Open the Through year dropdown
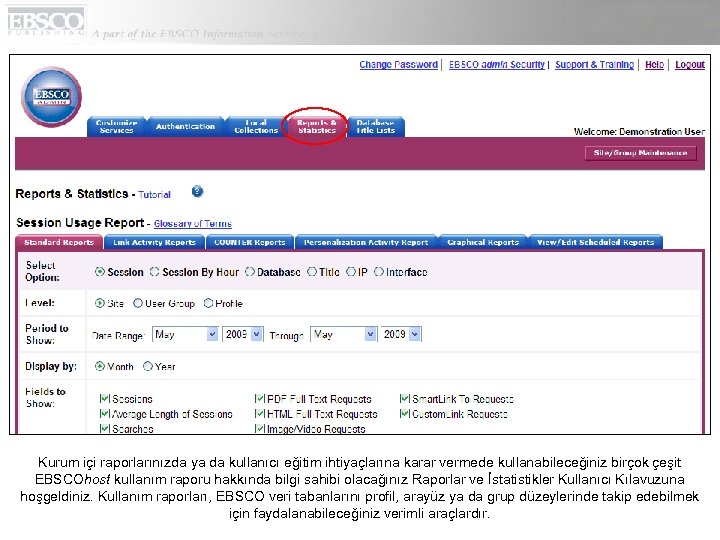 (x=401, y=334)
